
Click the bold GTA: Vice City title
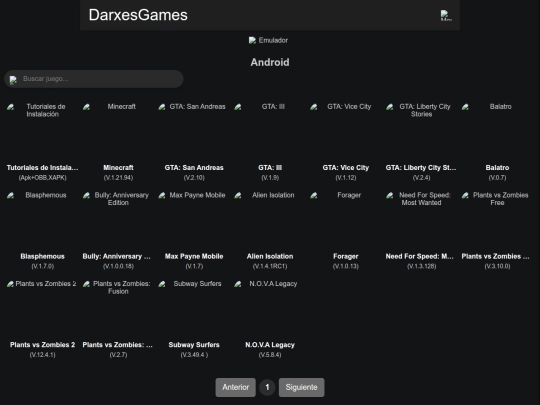click(x=345, y=168)
